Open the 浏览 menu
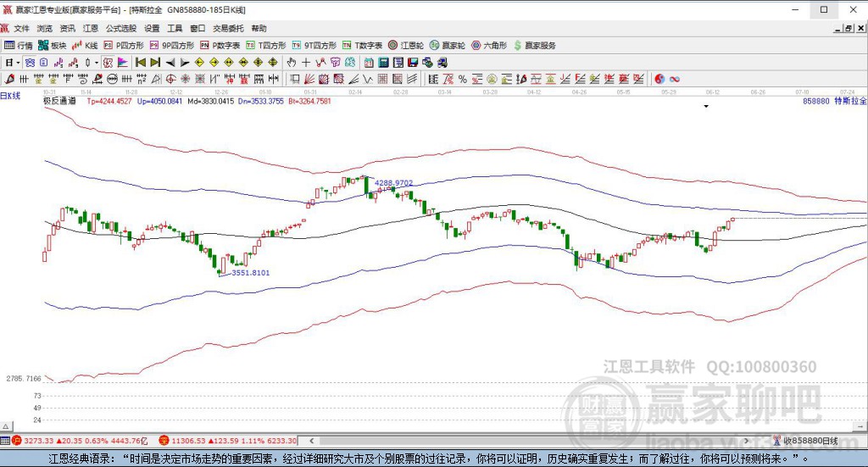Image resolution: width=868 pixels, height=467 pixels. 44,28
